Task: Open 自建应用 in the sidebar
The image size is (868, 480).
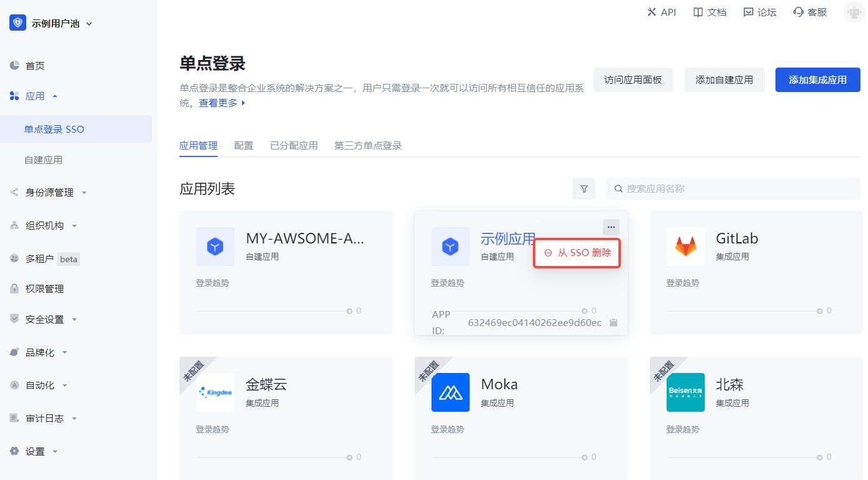Action: (x=43, y=160)
